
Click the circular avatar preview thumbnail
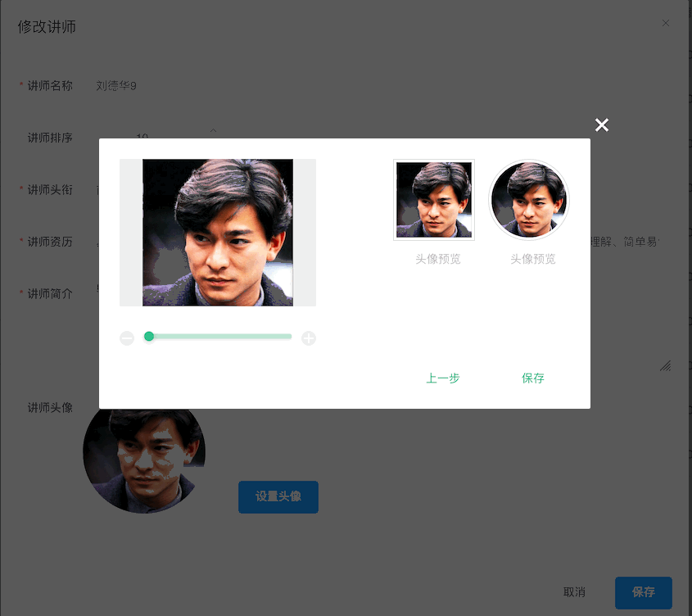pos(529,200)
